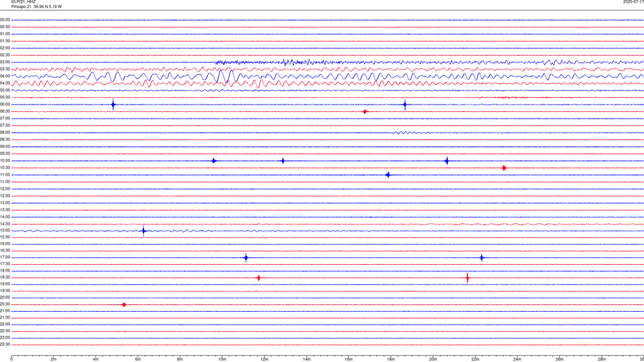Click the 06:00 row blue spike near 19m
The image size is (644, 362).
point(405,105)
